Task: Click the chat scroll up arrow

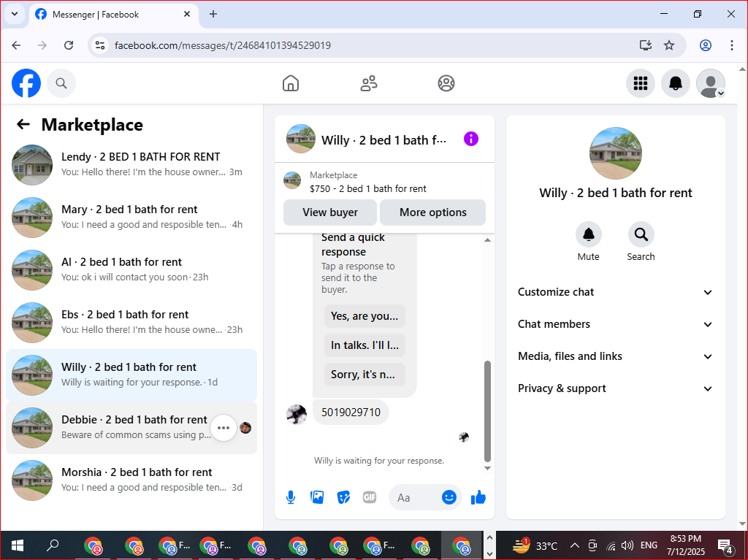Action: pos(487,240)
